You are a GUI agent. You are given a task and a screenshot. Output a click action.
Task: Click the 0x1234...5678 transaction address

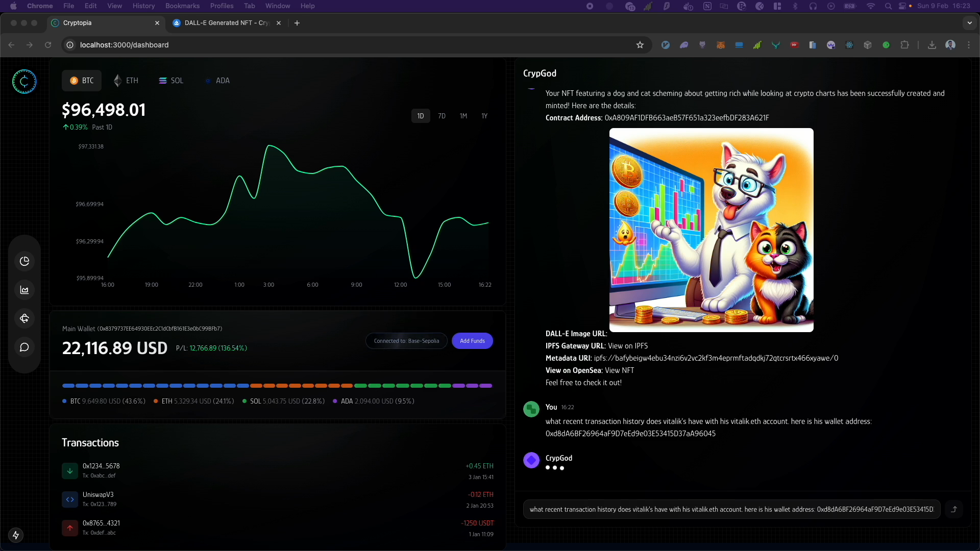[x=101, y=466]
